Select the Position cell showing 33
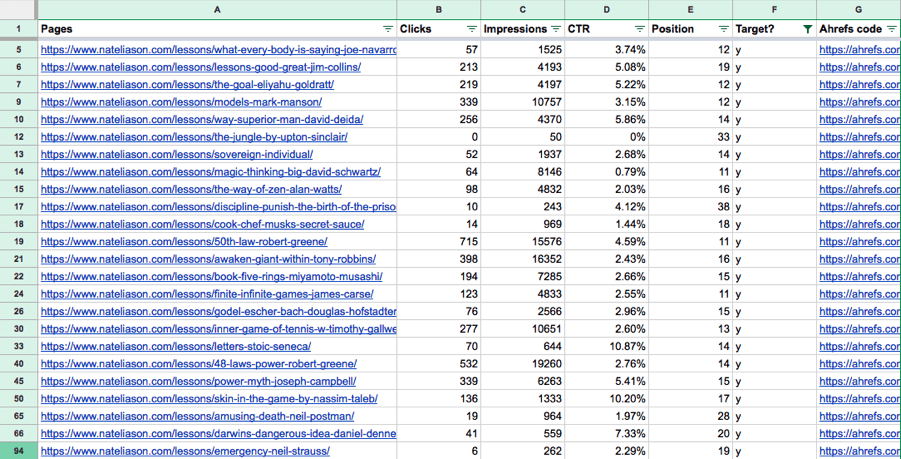This screenshot has height=459, width=901. pos(690,137)
